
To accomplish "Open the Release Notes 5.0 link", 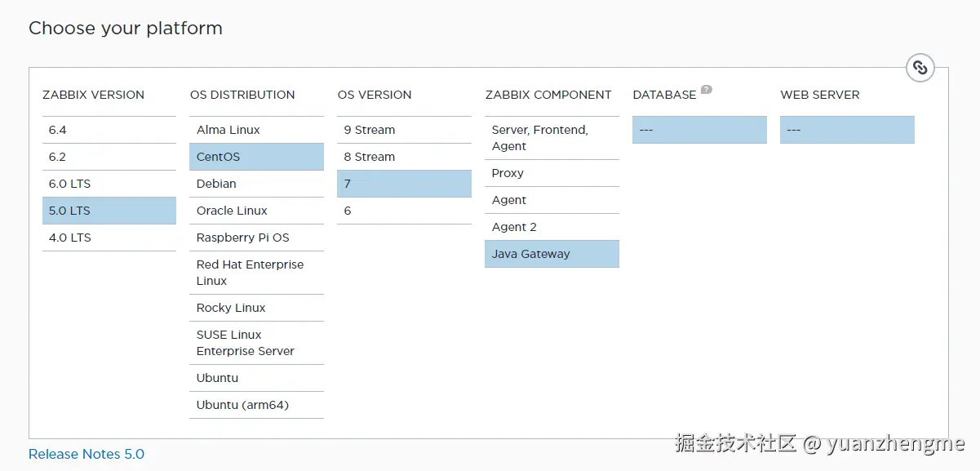I will click(86, 454).
